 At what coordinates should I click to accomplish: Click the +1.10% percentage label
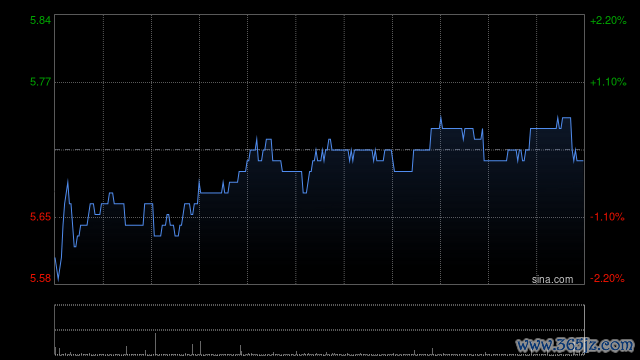[x=608, y=82]
